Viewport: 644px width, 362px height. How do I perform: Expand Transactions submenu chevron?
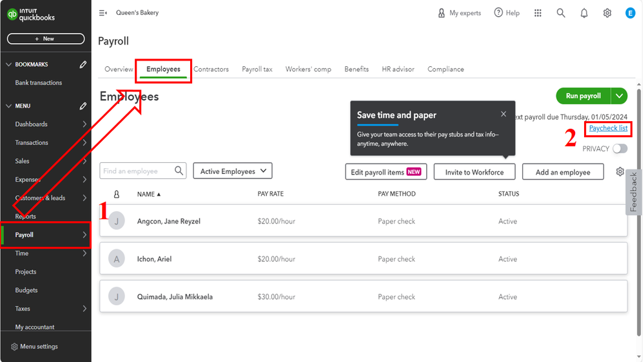tap(84, 142)
